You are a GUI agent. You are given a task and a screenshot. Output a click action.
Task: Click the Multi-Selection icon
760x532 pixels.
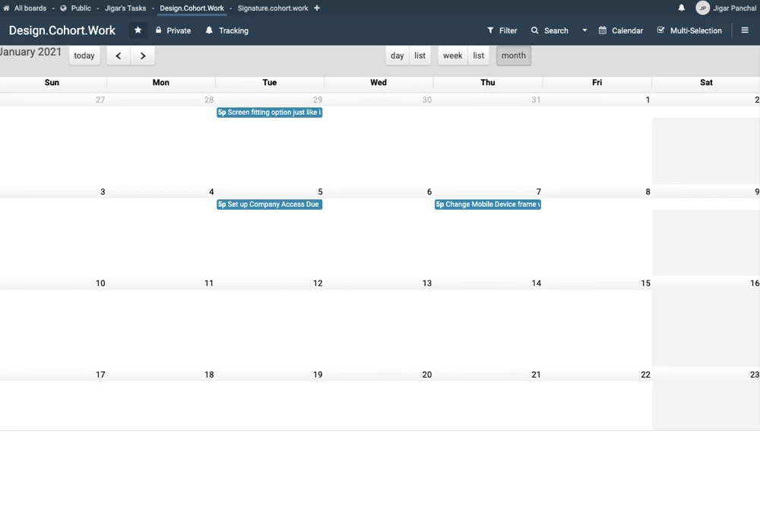[x=660, y=30]
